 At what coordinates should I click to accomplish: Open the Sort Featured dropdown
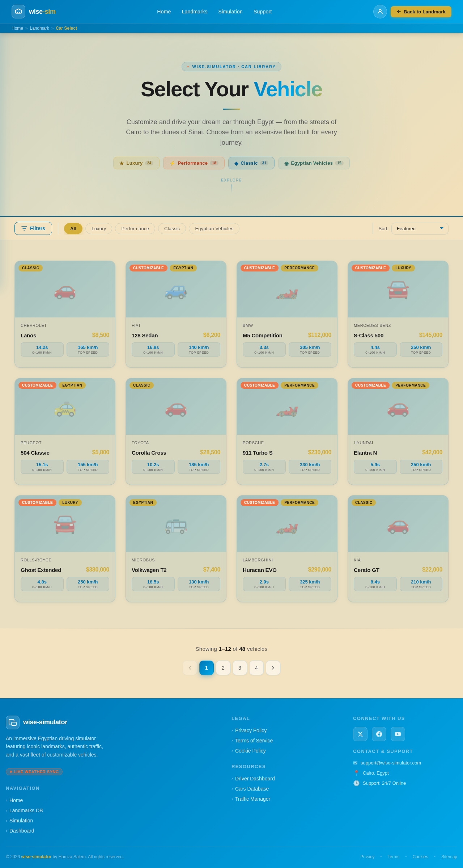coord(420,228)
